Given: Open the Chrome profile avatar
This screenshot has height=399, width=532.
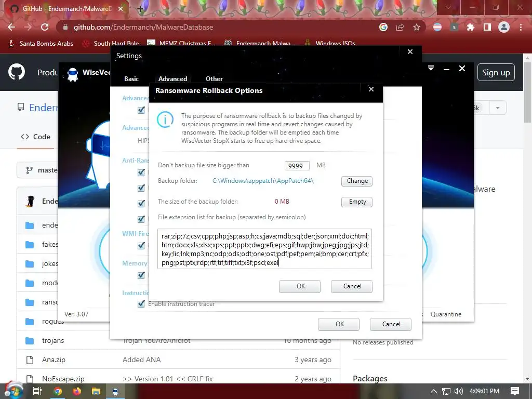Looking at the screenshot, I should click(504, 27).
